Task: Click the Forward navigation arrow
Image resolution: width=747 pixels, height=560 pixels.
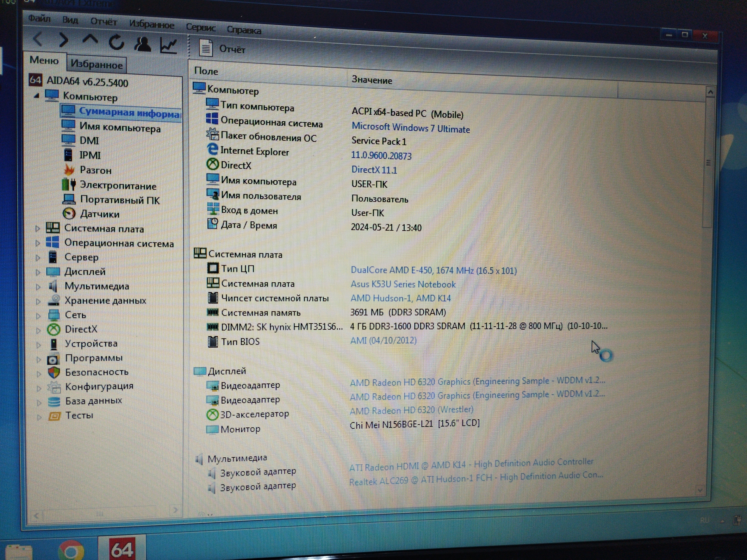Action: (63, 40)
